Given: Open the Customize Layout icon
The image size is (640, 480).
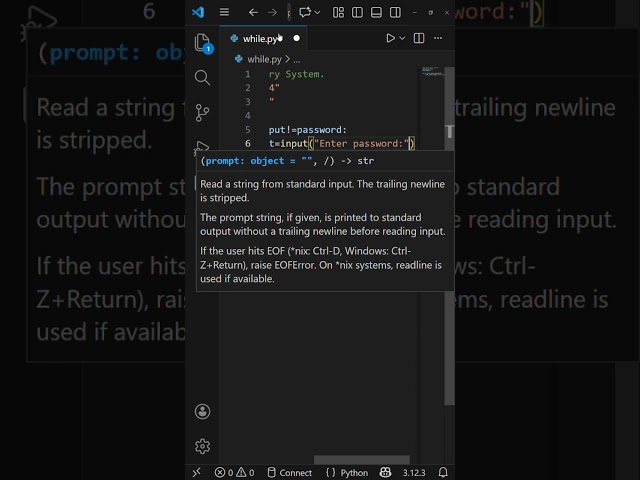Looking at the screenshot, I should 338,13.
